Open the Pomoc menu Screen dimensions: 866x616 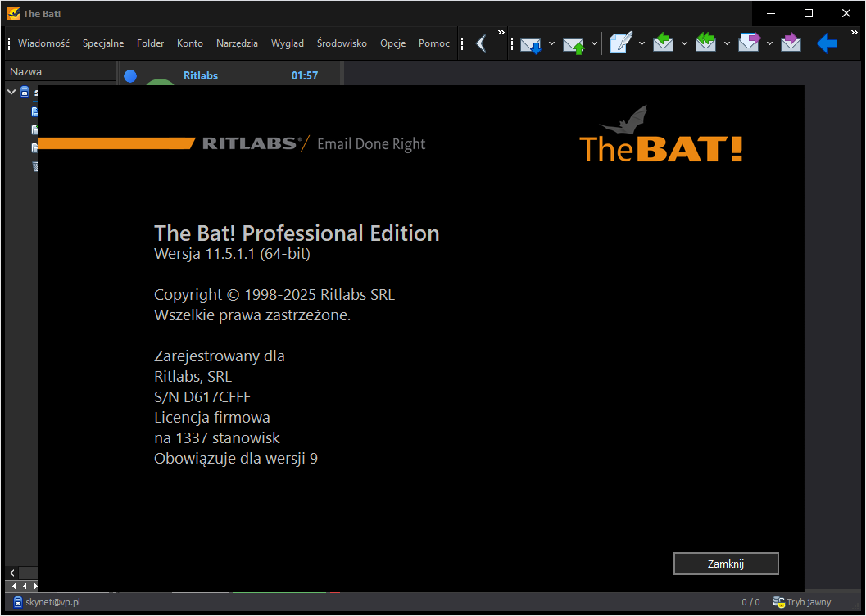point(434,43)
